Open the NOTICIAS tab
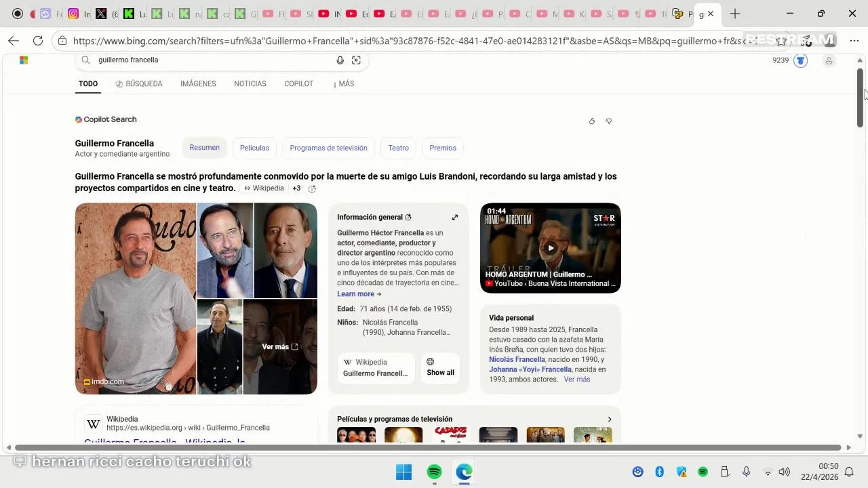Viewport: 868px width, 488px height. (x=250, y=84)
